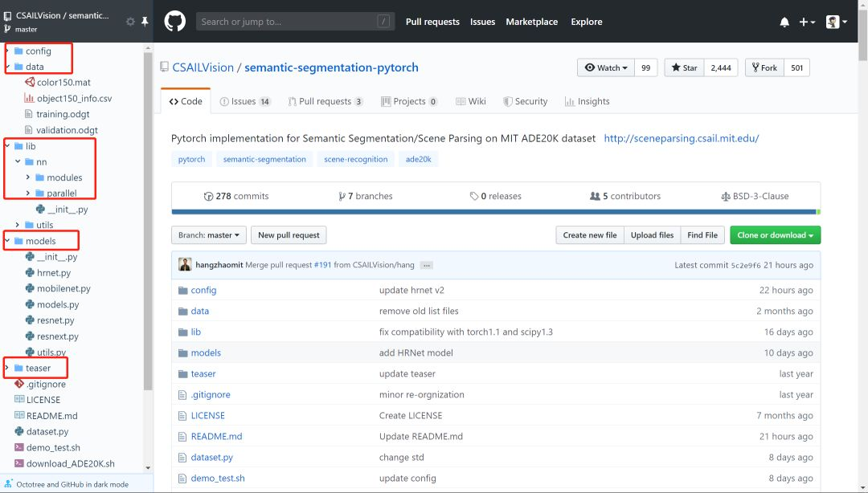Collapse the lib folder in sidebar tree
The width and height of the screenshot is (868, 493).
point(8,146)
